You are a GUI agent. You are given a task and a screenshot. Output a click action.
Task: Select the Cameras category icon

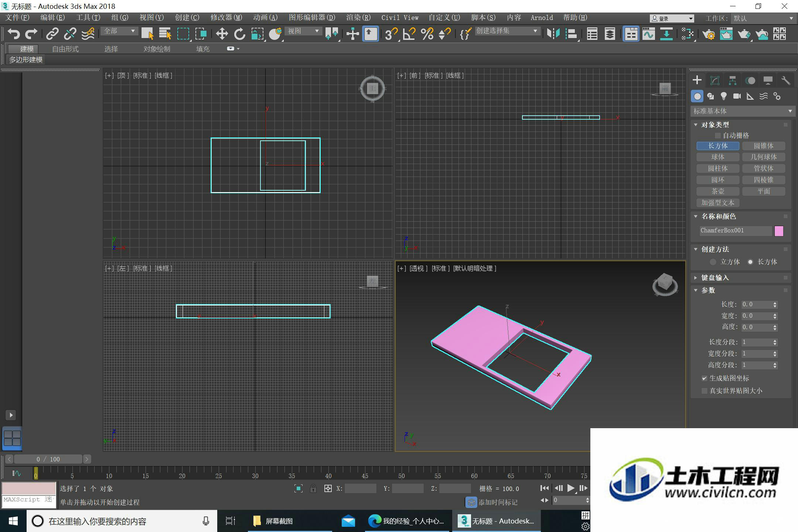(x=737, y=96)
